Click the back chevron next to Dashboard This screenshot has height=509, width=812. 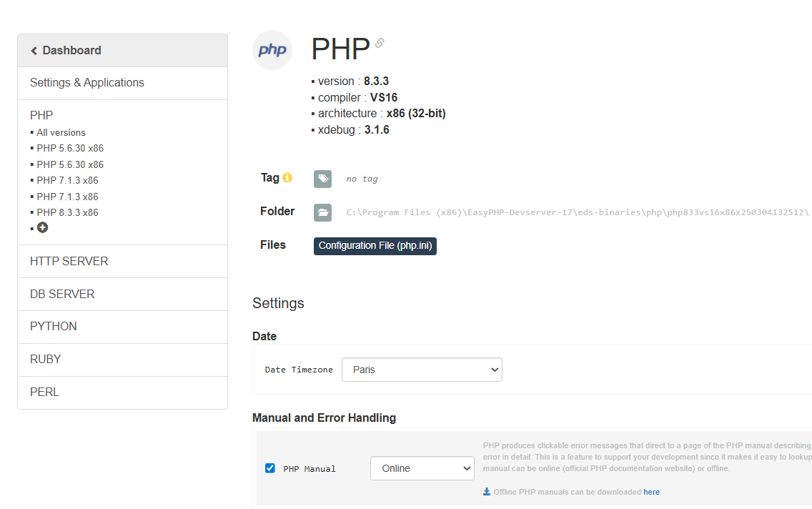pos(34,51)
